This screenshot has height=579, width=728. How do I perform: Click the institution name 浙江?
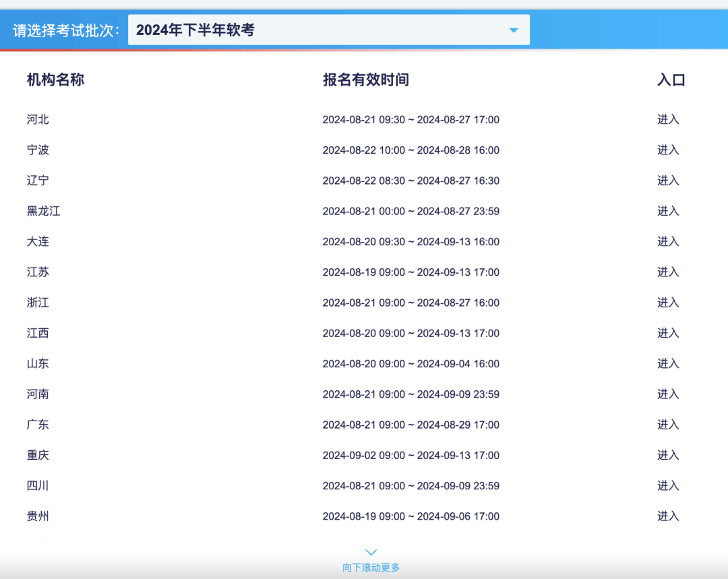click(x=38, y=303)
